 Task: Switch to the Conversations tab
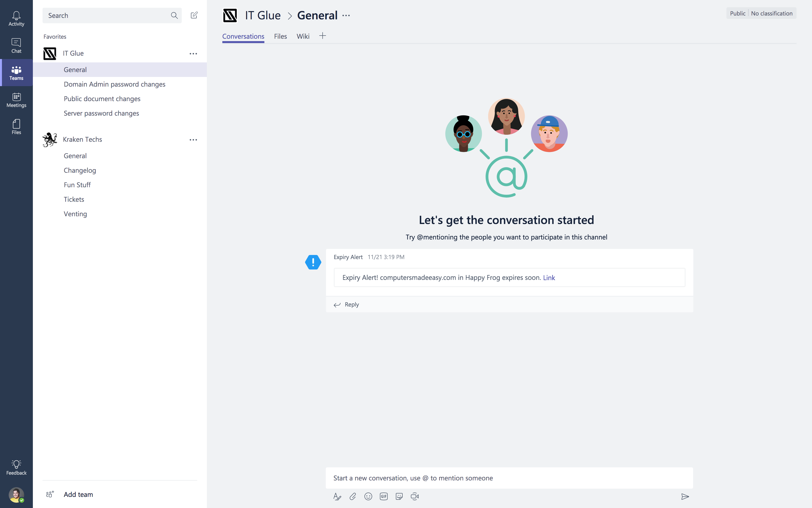[x=243, y=36]
